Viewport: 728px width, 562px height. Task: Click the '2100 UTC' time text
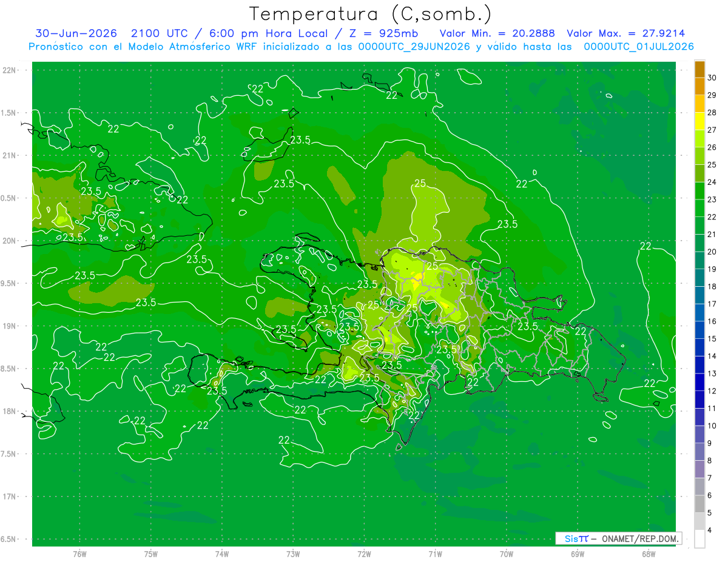pyautogui.click(x=160, y=33)
